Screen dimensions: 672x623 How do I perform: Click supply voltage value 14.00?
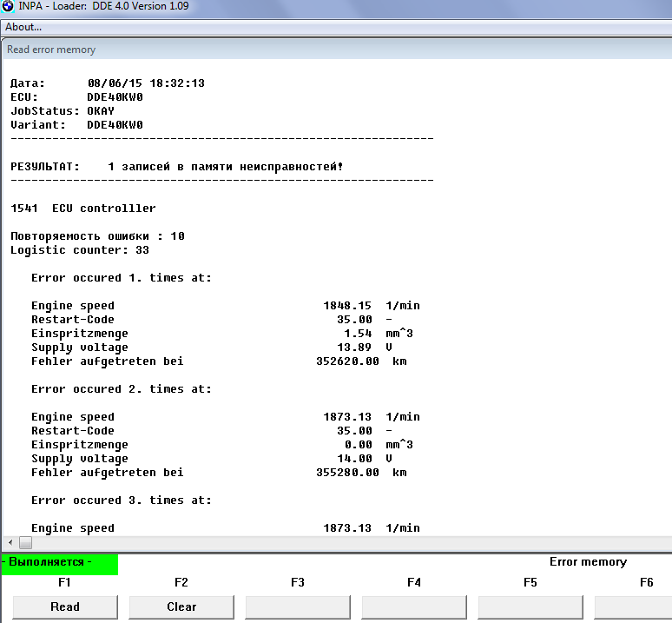click(354, 459)
